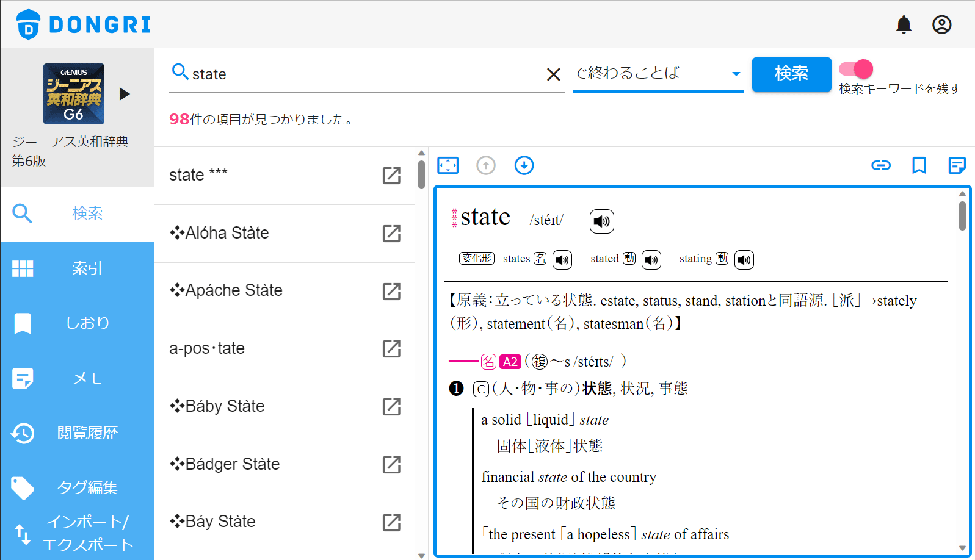Go to next entry down arrow
975x560 pixels.
point(524,165)
